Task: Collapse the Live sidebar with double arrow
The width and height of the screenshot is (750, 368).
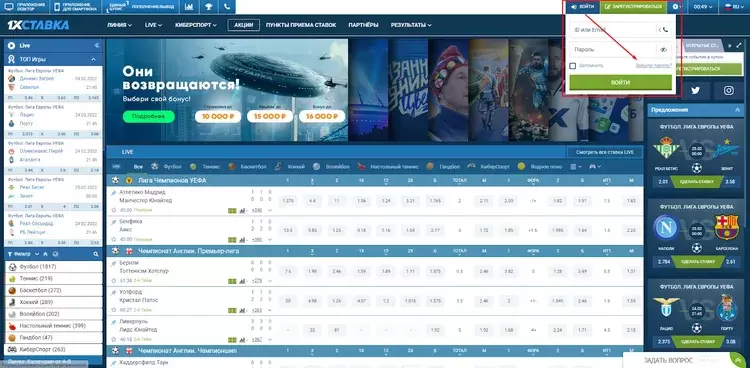Action: coord(97,45)
